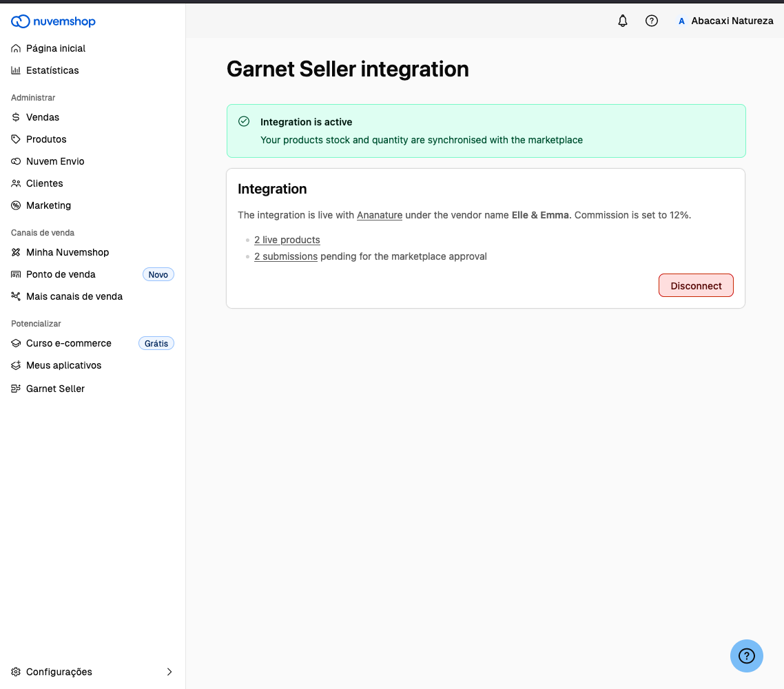The height and width of the screenshot is (689, 784).
Task: Open the floating help chat bubble
Action: click(x=747, y=656)
